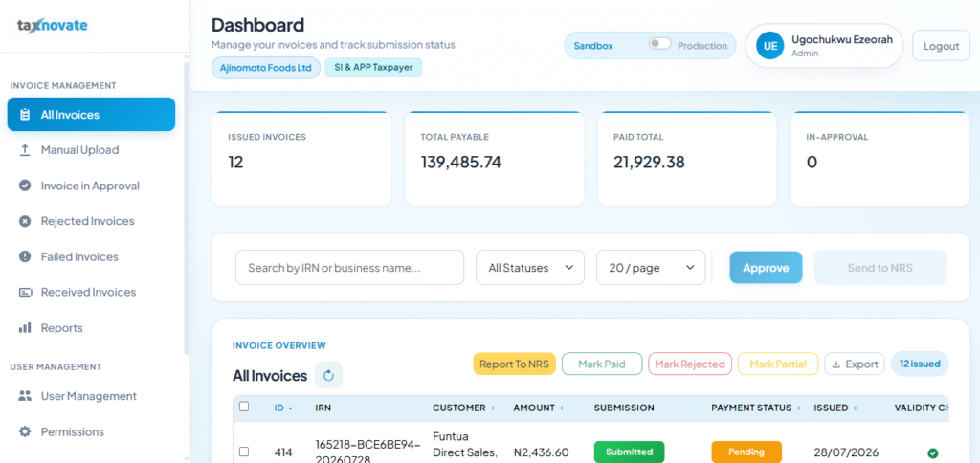Open the Failed Invoices page
Viewport: 980px width, 463px height.
(x=91, y=256)
